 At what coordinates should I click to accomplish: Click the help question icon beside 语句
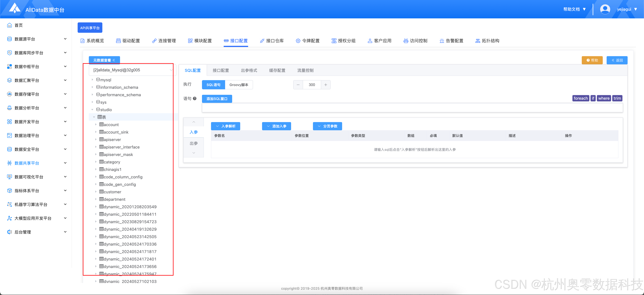pyautogui.click(x=195, y=98)
